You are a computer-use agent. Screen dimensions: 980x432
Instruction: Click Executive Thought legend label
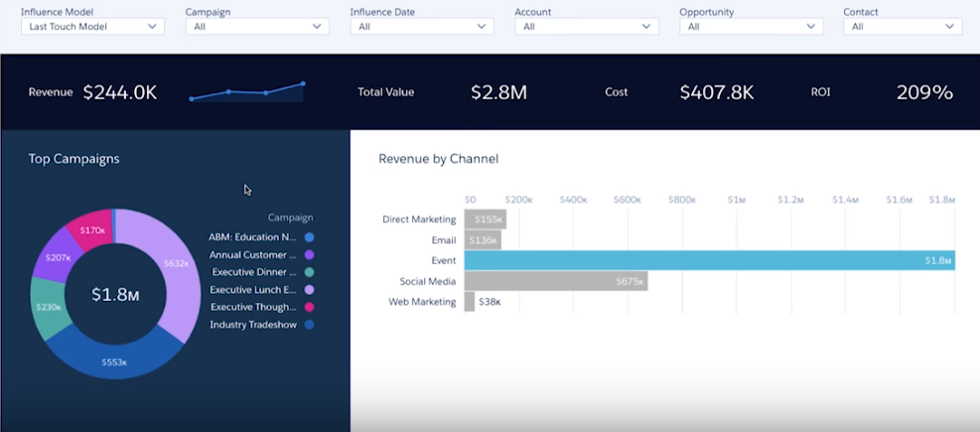click(254, 308)
